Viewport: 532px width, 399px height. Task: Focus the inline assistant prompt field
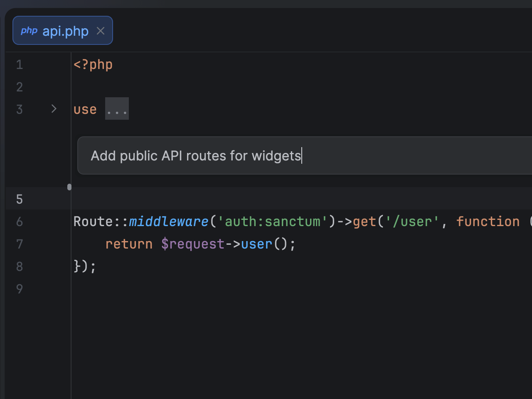[208, 155]
